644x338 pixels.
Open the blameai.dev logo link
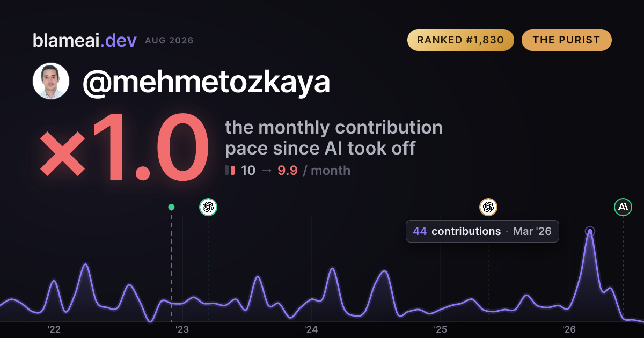pyautogui.click(x=84, y=40)
